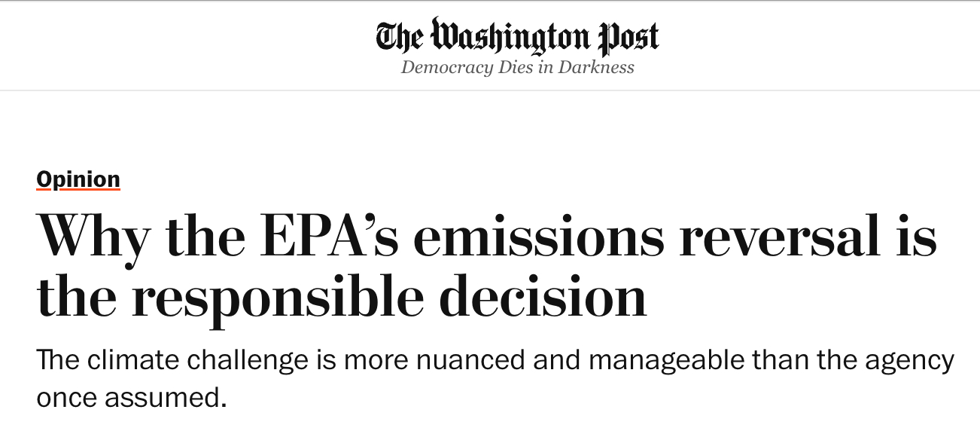The height and width of the screenshot is (431, 980).
Task: Click the subheadline about the climate challenge
Action: (495, 378)
